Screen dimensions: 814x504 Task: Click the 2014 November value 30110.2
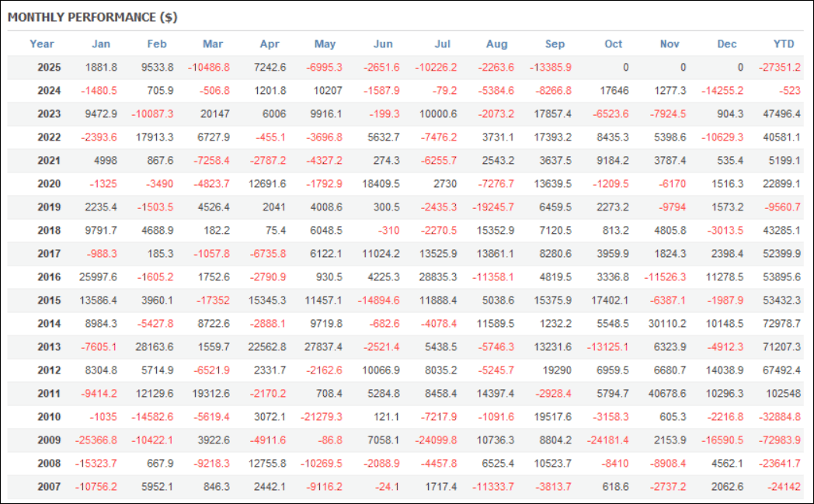pyautogui.click(x=666, y=324)
